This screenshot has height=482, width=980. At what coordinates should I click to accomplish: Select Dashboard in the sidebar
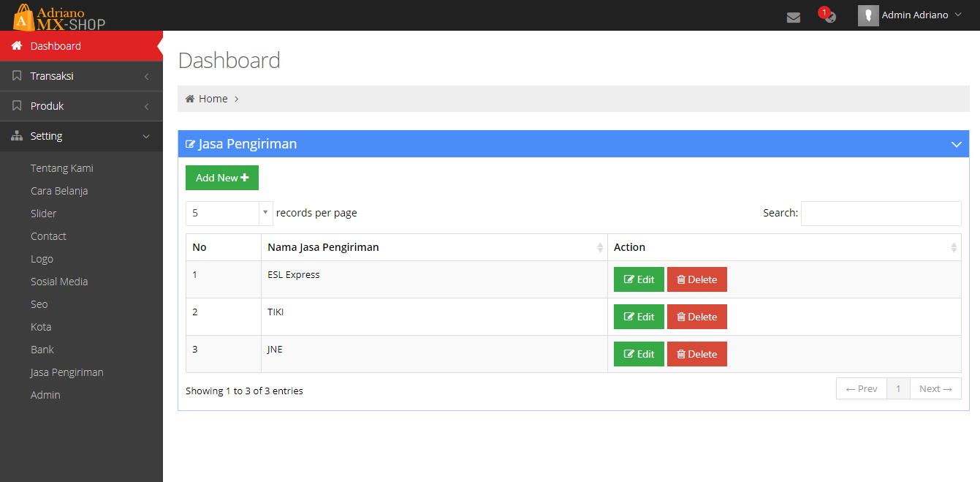pyautogui.click(x=56, y=46)
